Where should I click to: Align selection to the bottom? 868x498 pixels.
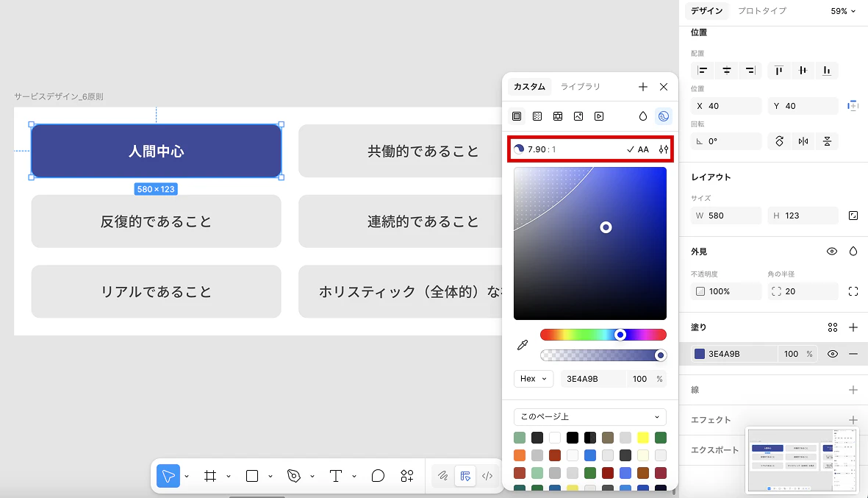pos(827,71)
